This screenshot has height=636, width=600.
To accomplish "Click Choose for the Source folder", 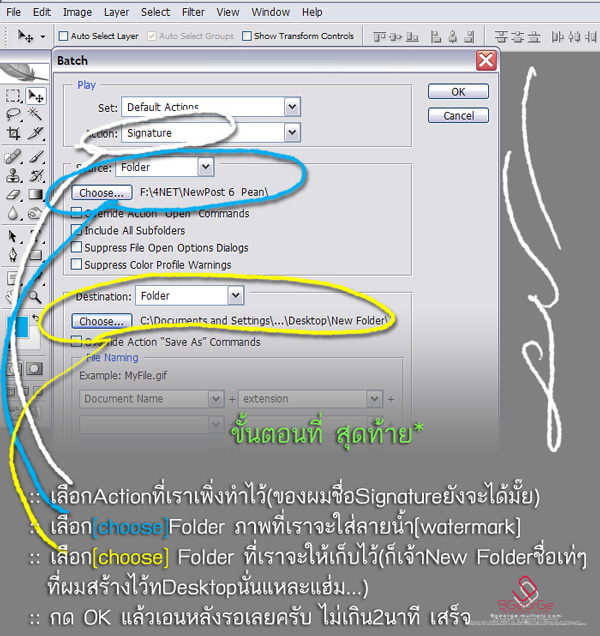I will tap(101, 193).
